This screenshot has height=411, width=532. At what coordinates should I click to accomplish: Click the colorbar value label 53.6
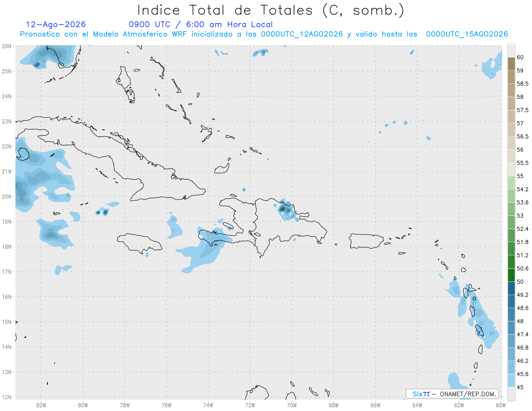point(523,203)
